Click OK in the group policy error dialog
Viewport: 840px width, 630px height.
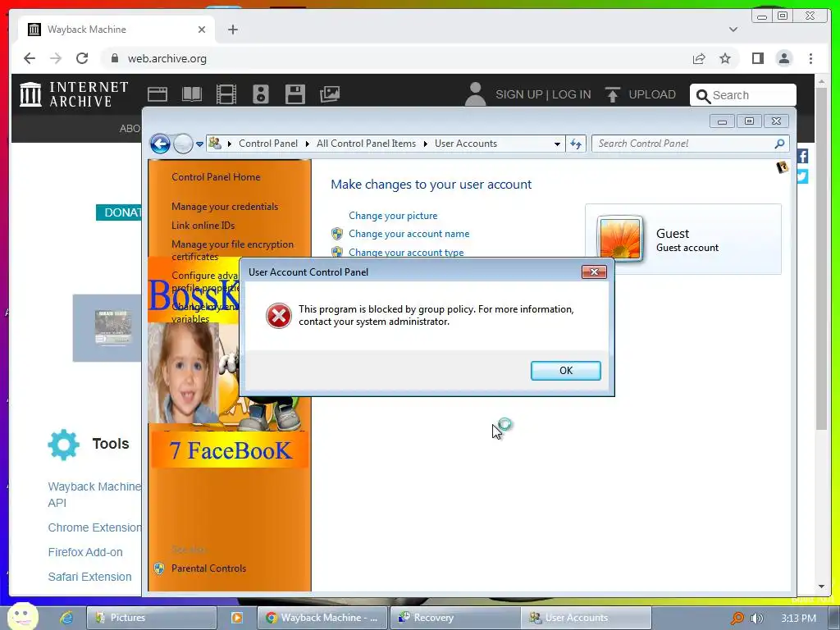[x=566, y=371]
